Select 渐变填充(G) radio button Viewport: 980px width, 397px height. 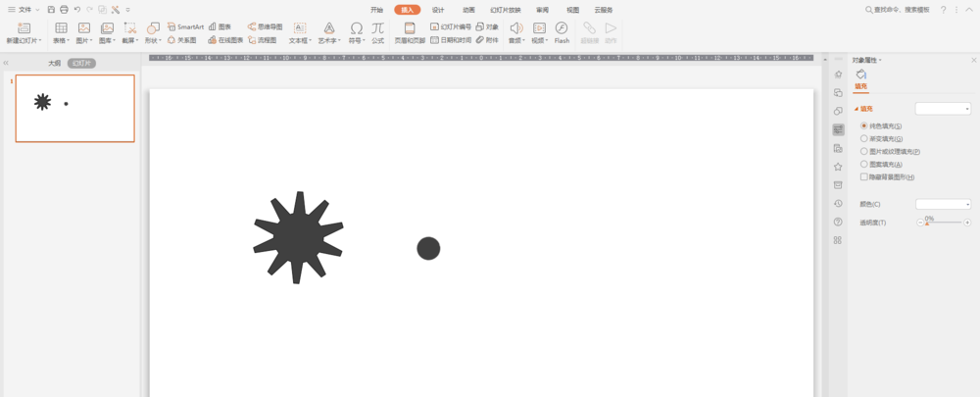864,139
